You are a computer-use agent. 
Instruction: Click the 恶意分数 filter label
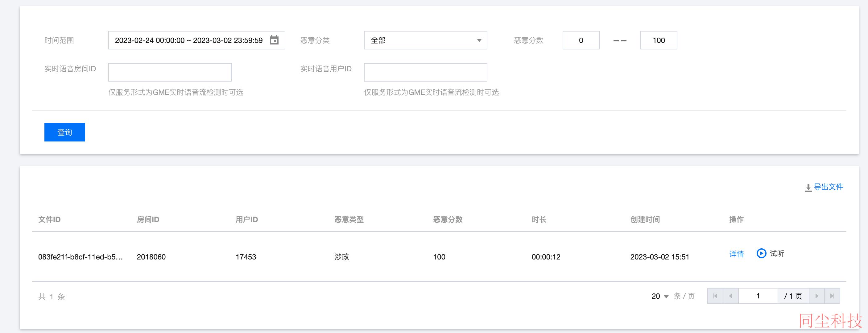click(529, 40)
